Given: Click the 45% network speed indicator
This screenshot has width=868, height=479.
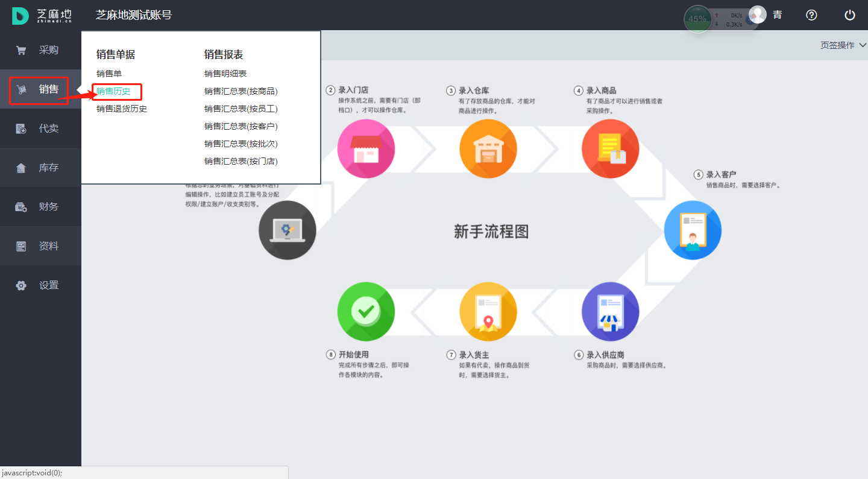Looking at the screenshot, I should [x=697, y=19].
